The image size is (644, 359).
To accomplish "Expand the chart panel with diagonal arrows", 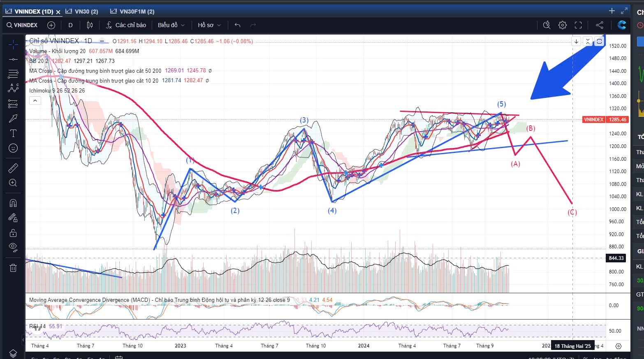I will point(624,11).
